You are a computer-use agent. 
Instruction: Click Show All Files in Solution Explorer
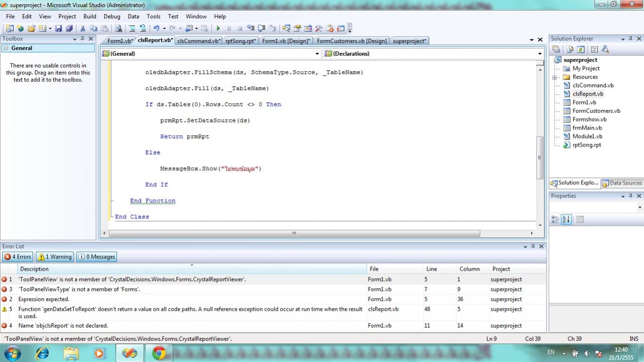(x=570, y=49)
